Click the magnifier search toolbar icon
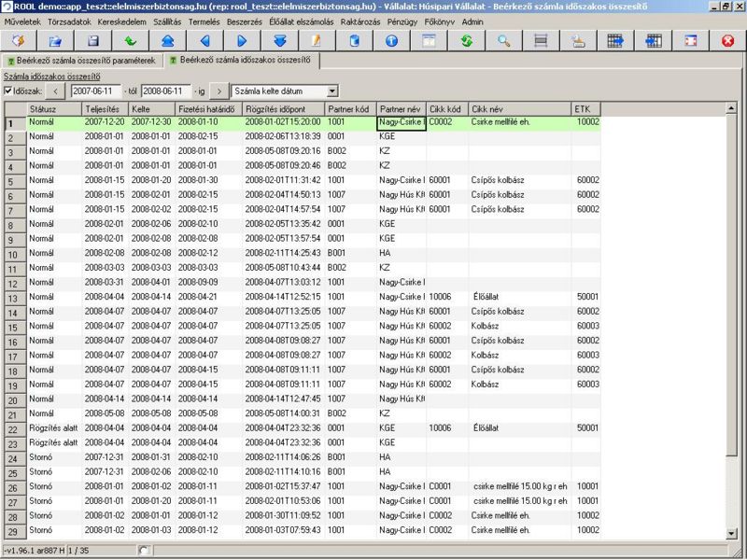The width and height of the screenshot is (747, 560). [503, 41]
